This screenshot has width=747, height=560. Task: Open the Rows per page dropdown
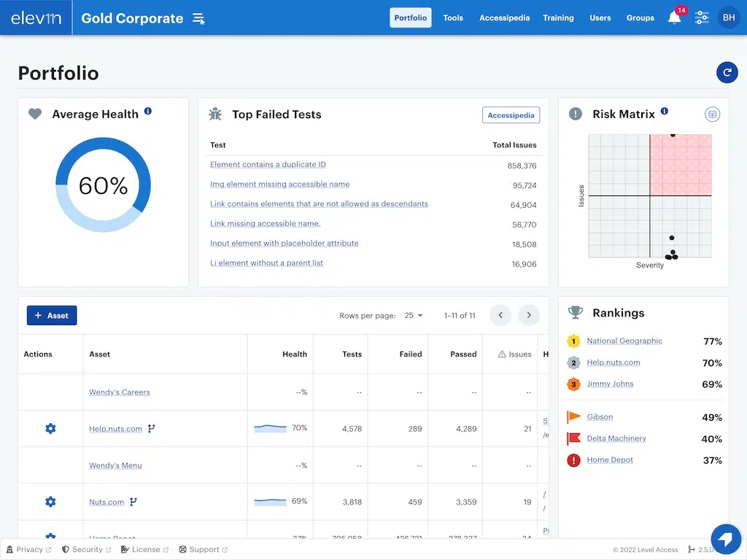coord(413,315)
